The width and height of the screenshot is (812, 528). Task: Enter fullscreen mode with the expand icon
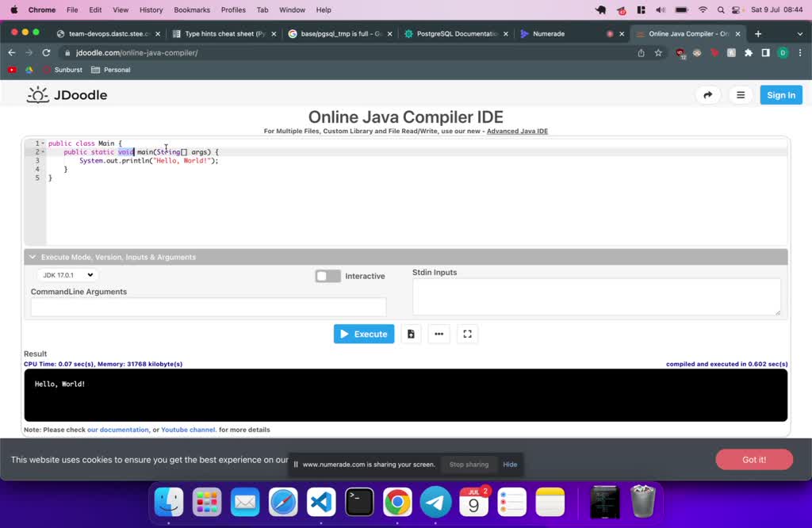(467, 334)
